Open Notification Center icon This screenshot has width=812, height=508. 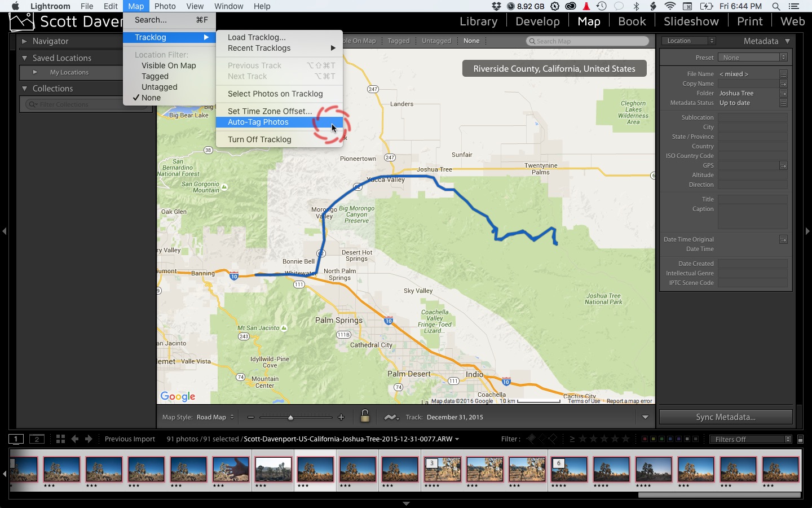794,6
